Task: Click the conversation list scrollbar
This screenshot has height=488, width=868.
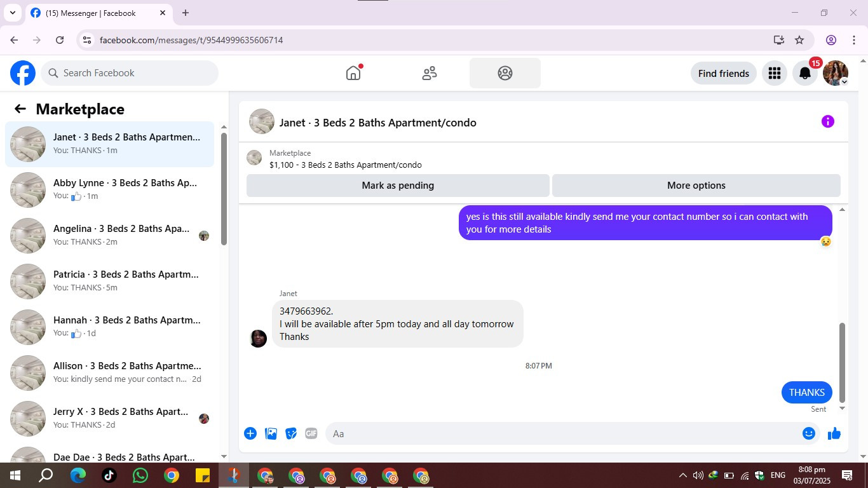Action: (224, 189)
